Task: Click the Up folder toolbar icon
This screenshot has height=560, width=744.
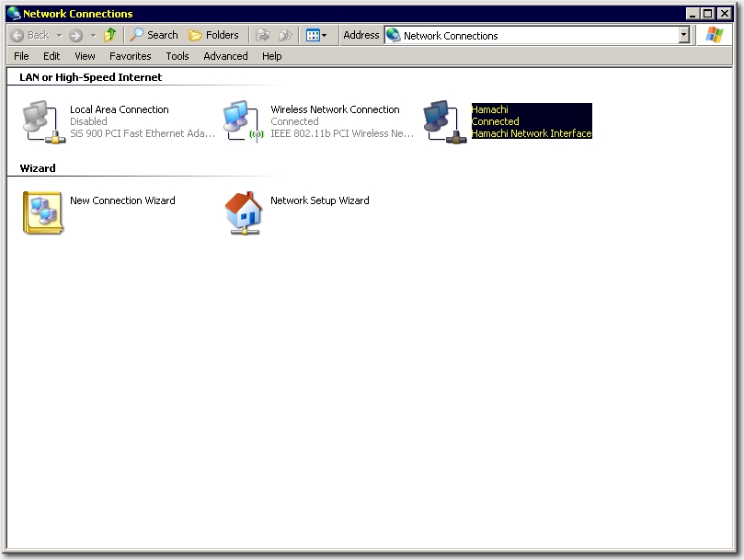Action: click(110, 35)
